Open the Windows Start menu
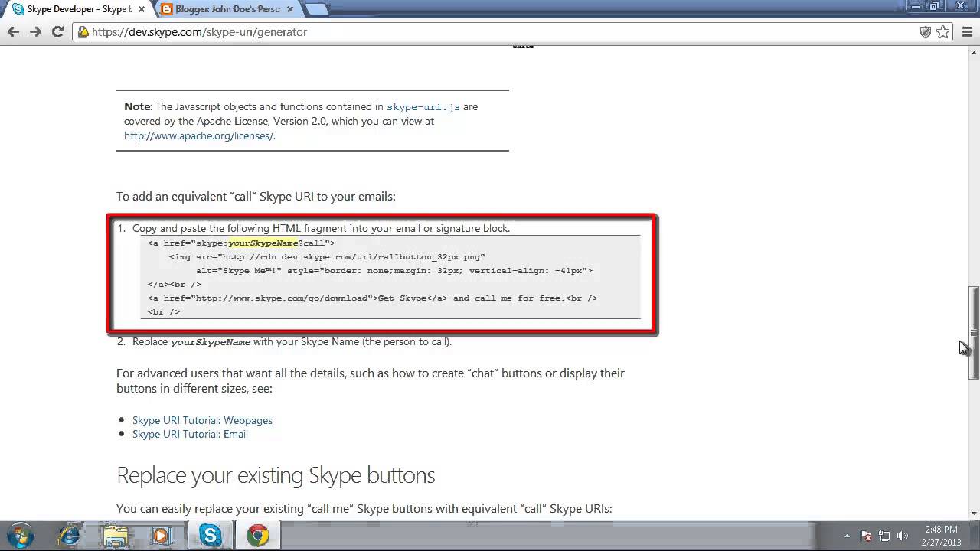Screen dimensions: 980x551 pyautogui.click(x=20, y=535)
